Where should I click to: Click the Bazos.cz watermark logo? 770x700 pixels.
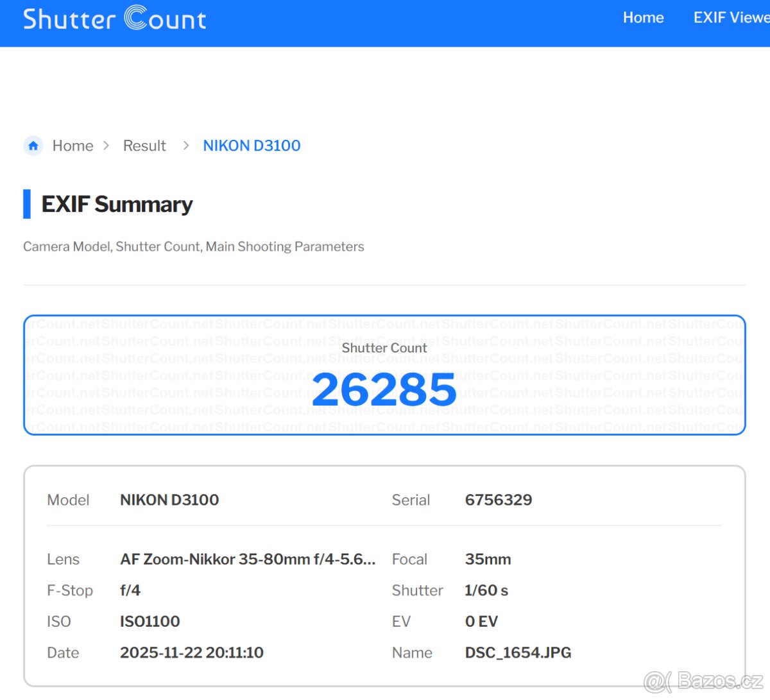click(x=703, y=681)
